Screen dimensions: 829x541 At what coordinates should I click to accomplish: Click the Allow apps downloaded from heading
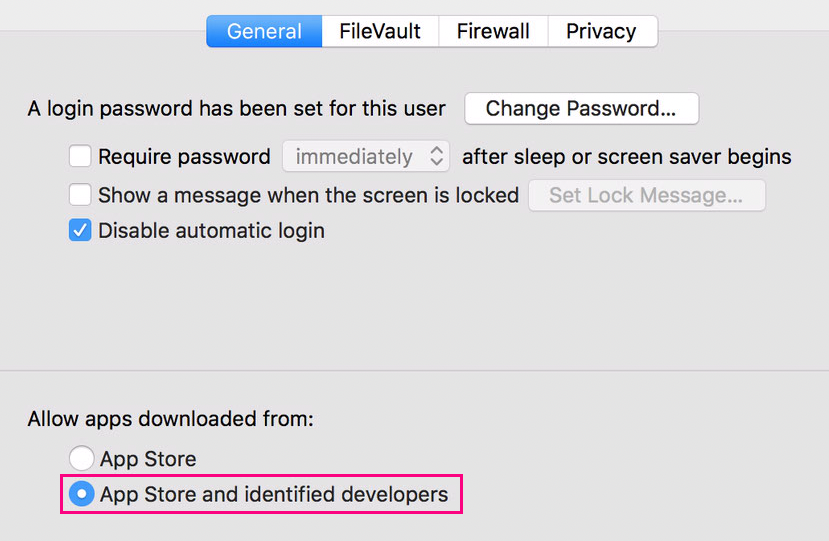click(x=170, y=419)
